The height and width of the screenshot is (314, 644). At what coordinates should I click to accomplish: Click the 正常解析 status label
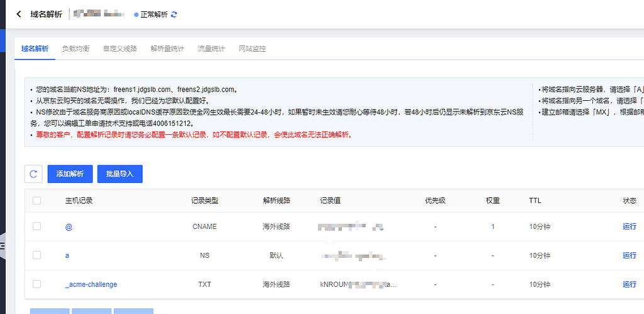coord(154,15)
